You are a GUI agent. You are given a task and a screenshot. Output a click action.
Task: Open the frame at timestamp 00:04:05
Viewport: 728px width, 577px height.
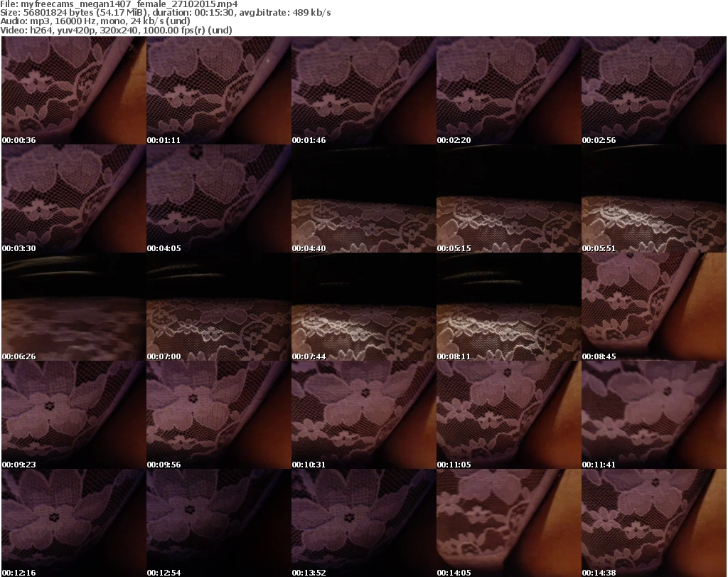coord(219,198)
